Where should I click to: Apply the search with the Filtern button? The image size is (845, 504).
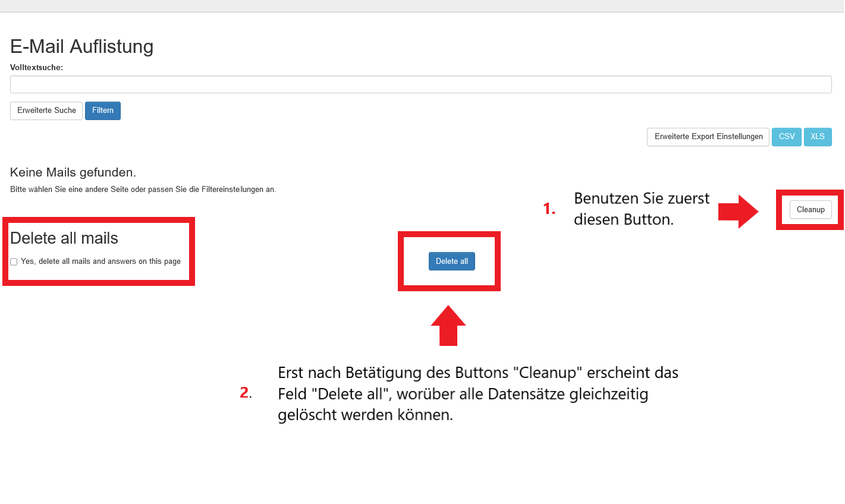click(x=103, y=111)
